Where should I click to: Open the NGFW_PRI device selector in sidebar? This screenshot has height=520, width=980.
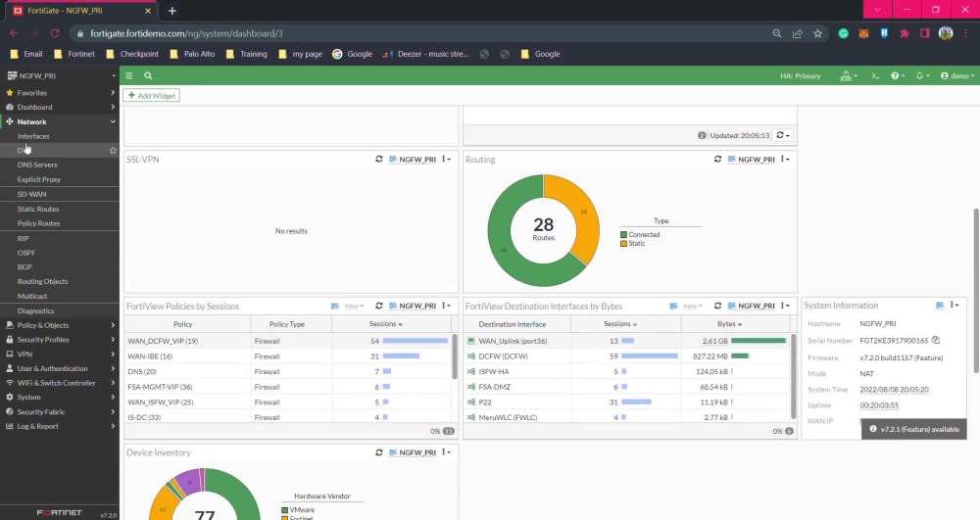pyautogui.click(x=60, y=75)
